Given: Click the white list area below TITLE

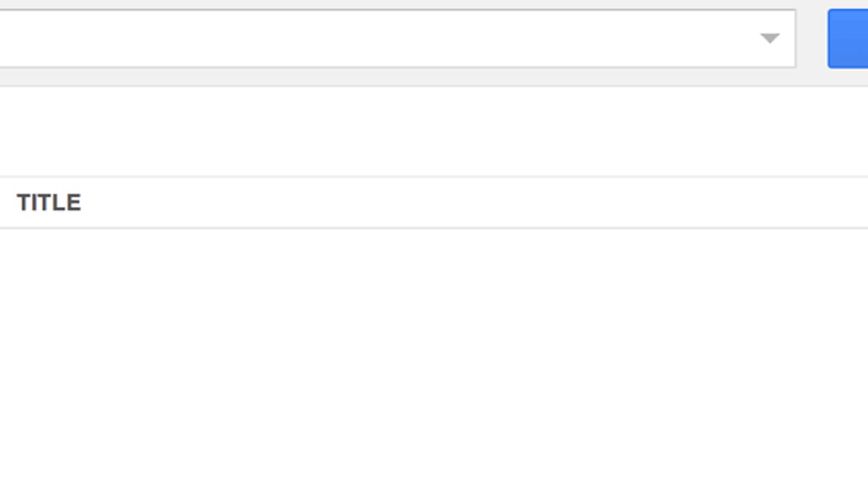Looking at the screenshot, I should [434, 325].
